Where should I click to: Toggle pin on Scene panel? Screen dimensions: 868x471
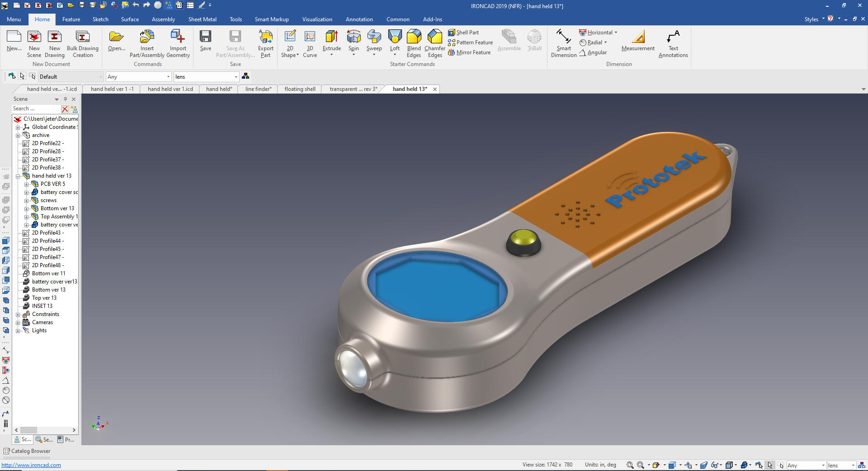pos(65,99)
